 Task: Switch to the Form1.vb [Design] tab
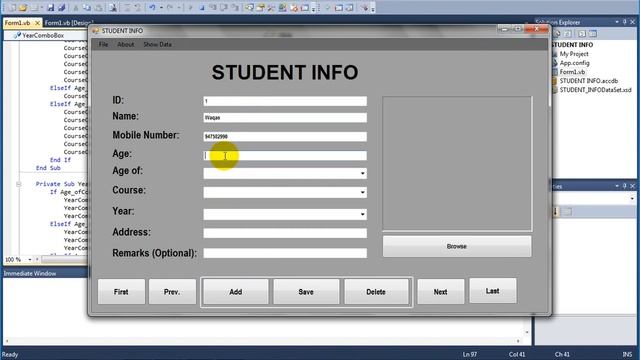(x=69, y=23)
